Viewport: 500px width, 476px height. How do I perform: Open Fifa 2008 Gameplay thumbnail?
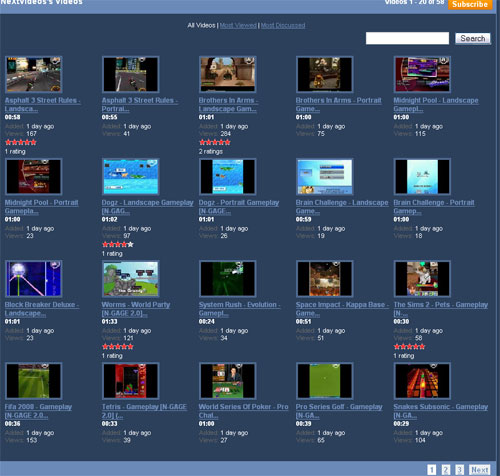coord(34,381)
